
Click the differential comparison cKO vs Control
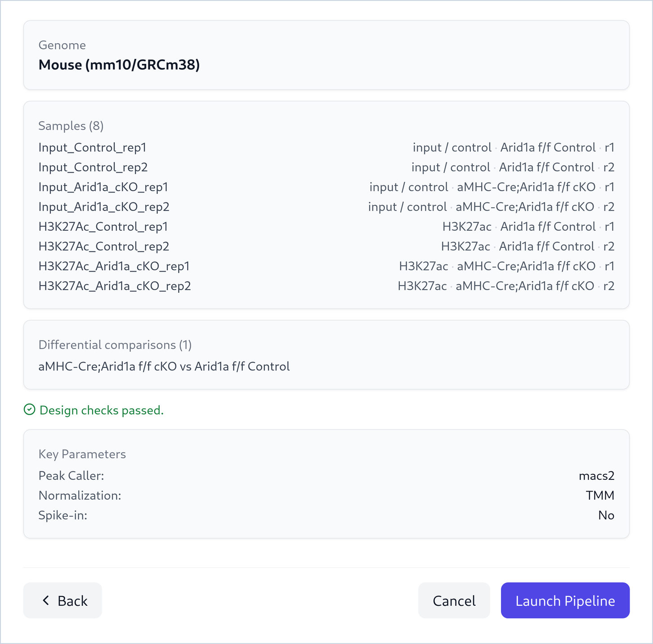tap(164, 367)
